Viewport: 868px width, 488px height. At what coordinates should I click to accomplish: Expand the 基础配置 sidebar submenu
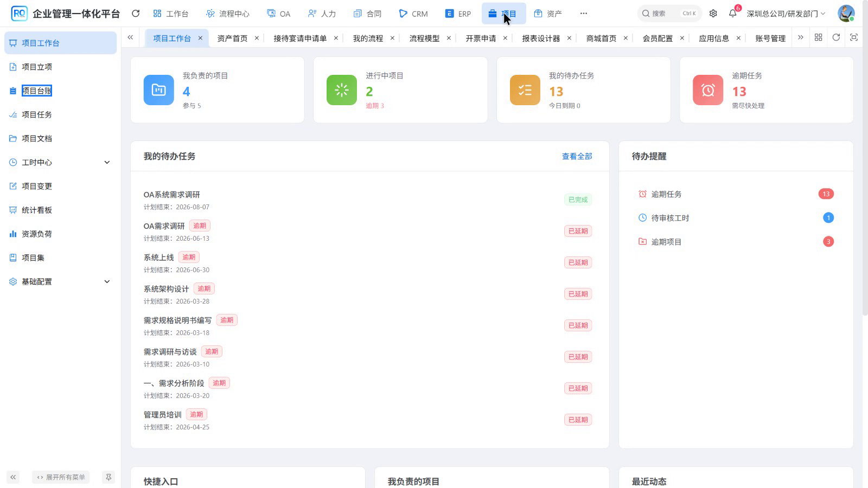pyautogui.click(x=60, y=281)
